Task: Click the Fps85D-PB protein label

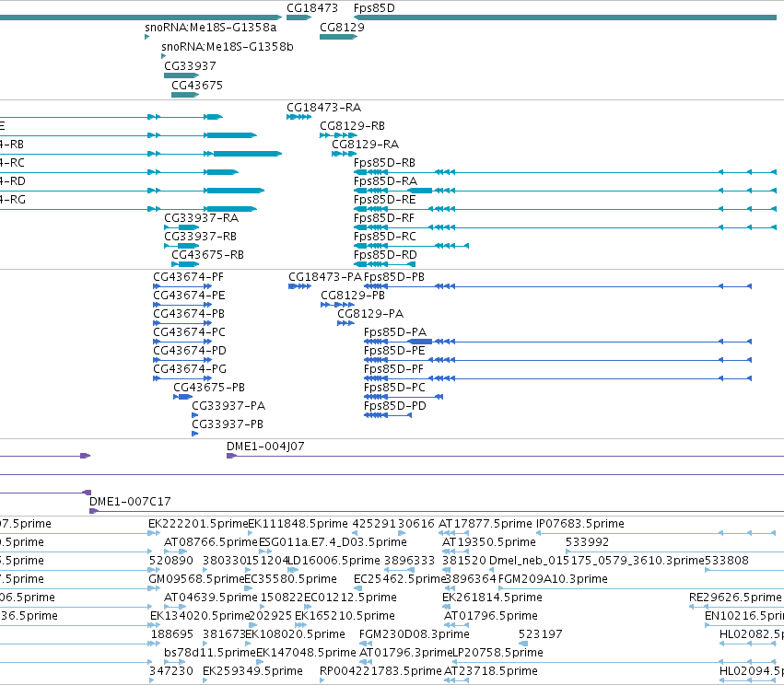Action: (394, 277)
